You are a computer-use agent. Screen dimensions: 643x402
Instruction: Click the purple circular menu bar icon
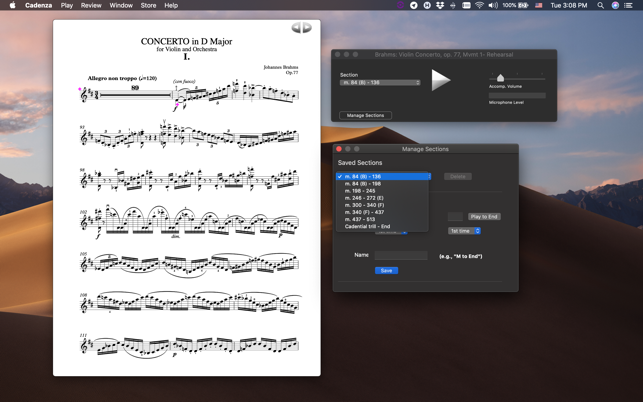point(401,5)
